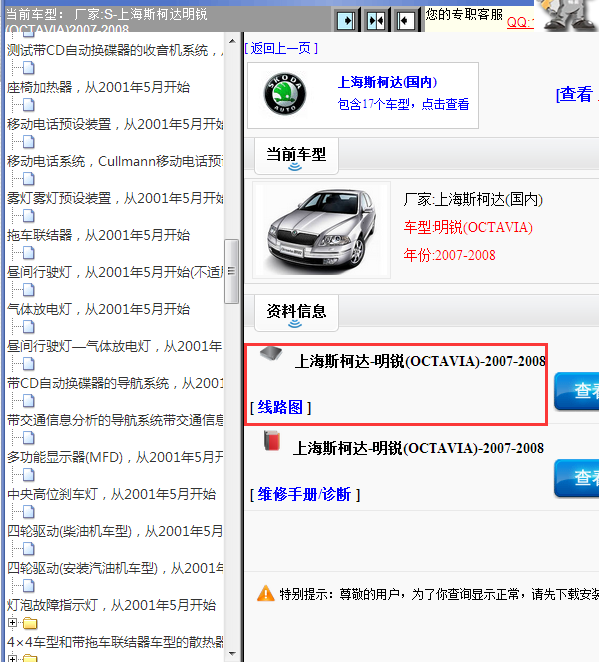This screenshot has height=662, width=599.
Task: Click the expand-left panel arrow button
Action: pos(405,20)
